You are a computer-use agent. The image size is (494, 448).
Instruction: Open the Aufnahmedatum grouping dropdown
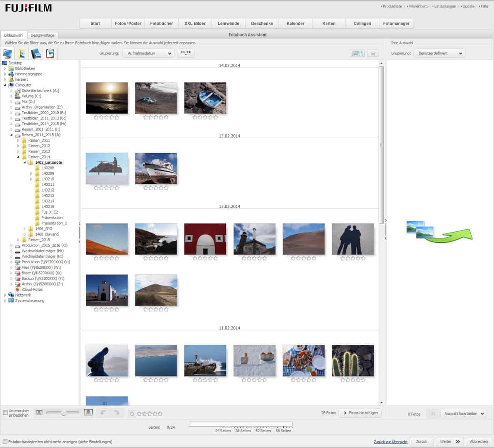[x=149, y=53]
